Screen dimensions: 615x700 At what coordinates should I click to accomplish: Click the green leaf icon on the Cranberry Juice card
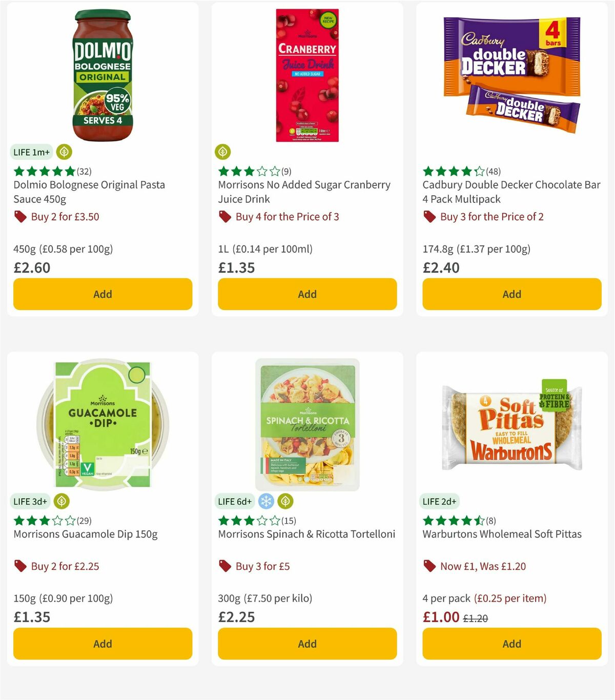(223, 152)
